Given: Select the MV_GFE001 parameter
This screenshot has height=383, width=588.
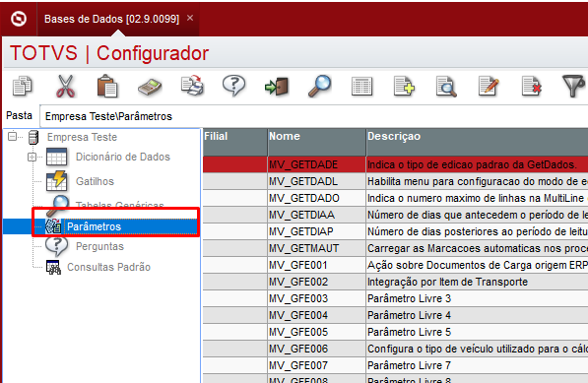Looking at the screenshot, I should (x=298, y=265).
